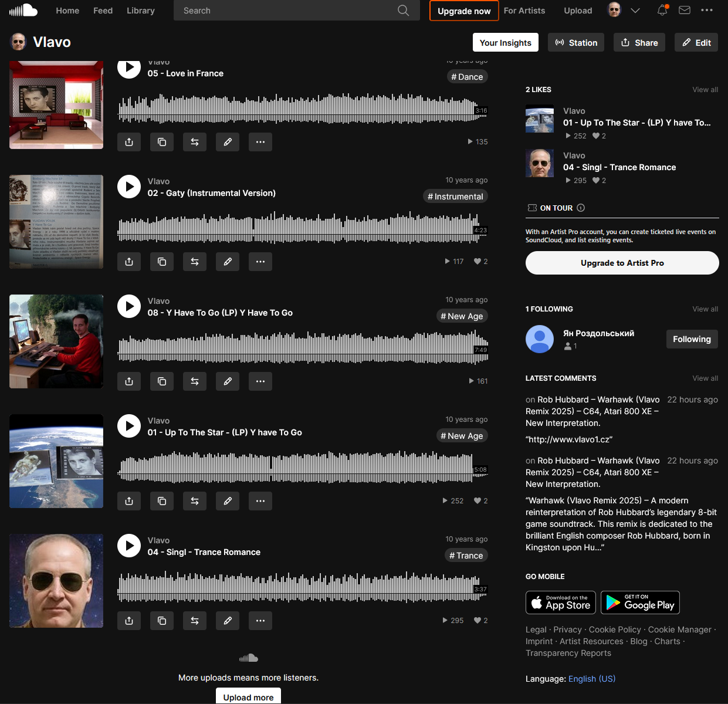This screenshot has width=728, height=704.
Task: Copy link for 08 - Y Have To Go
Action: click(162, 381)
